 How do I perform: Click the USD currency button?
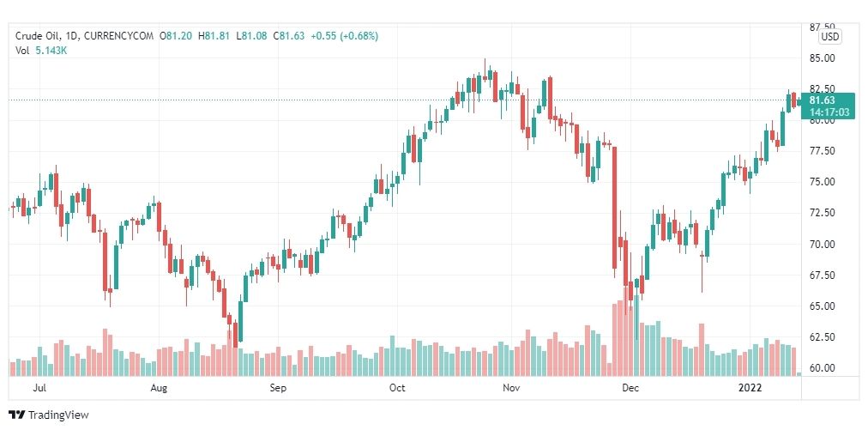click(x=829, y=37)
